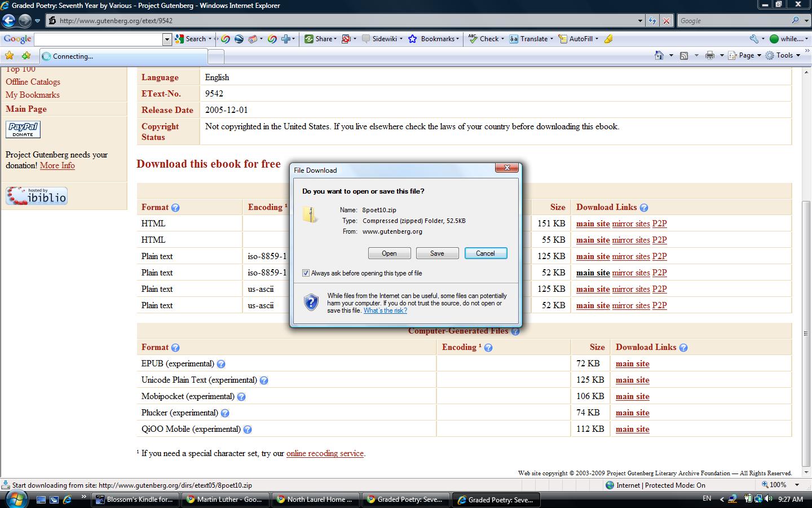This screenshot has height=508, width=812.
Task: Click the RSS feeds icon
Action: pyautogui.click(x=684, y=55)
